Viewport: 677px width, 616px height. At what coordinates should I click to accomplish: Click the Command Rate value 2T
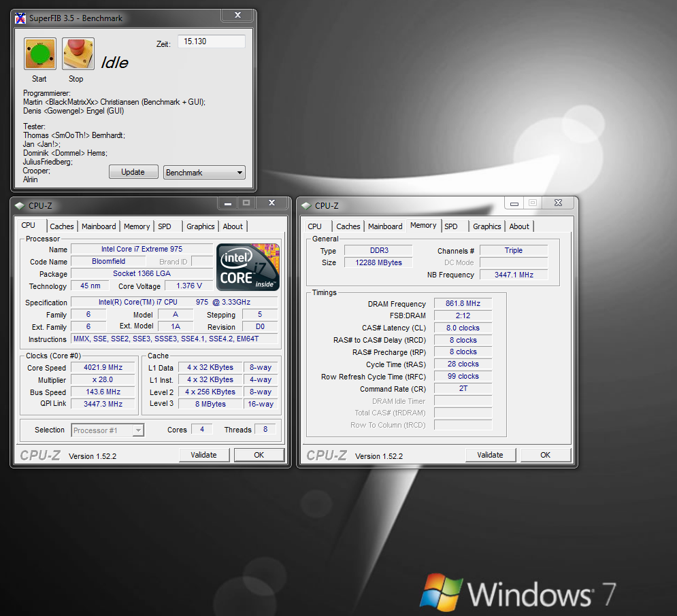pyautogui.click(x=463, y=388)
